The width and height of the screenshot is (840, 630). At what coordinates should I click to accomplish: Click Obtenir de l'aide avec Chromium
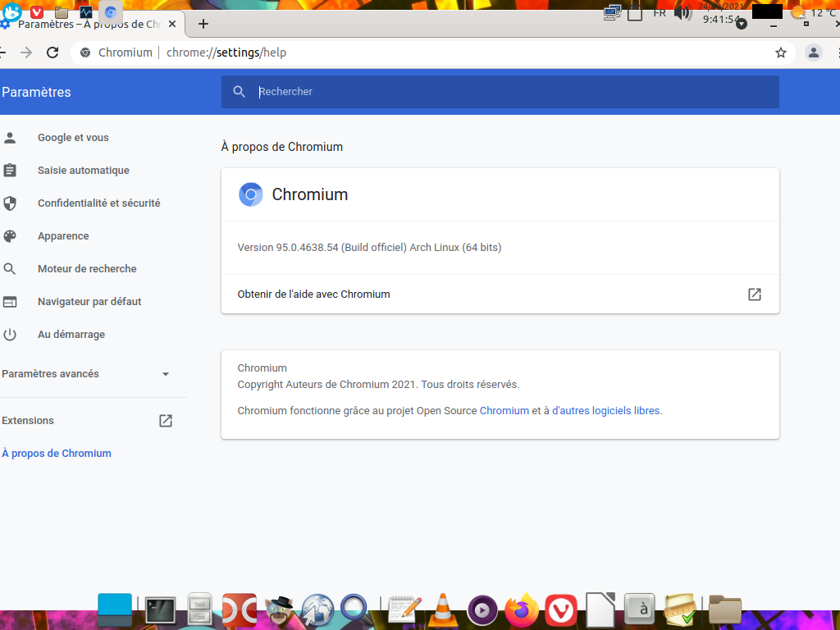coord(500,294)
